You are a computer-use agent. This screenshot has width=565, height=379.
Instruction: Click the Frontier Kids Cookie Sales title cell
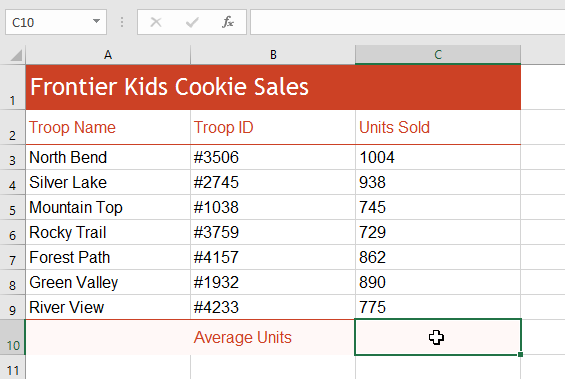coord(273,87)
